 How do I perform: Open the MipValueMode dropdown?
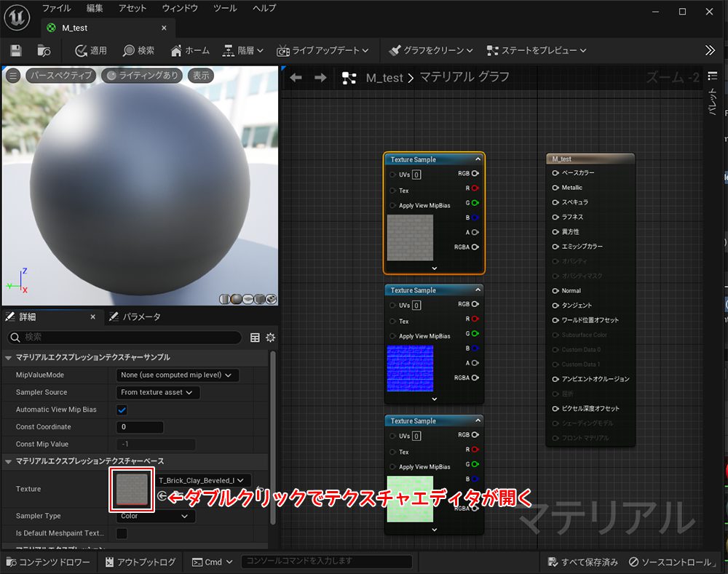[x=178, y=375]
